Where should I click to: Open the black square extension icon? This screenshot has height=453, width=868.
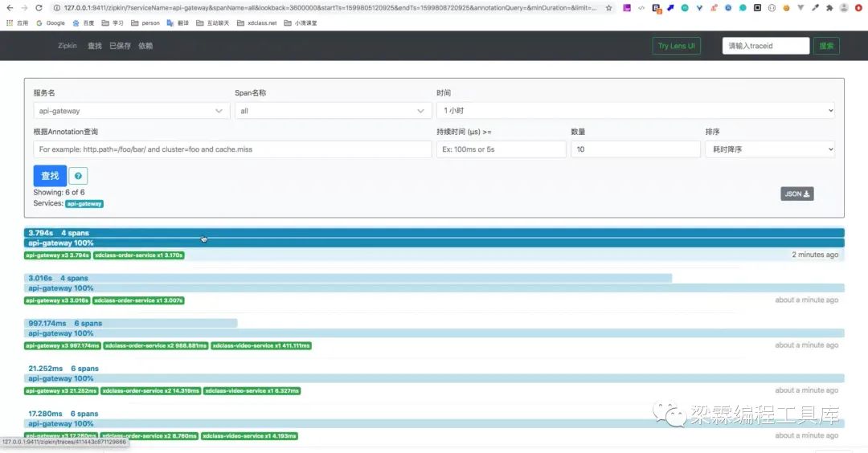pos(757,8)
